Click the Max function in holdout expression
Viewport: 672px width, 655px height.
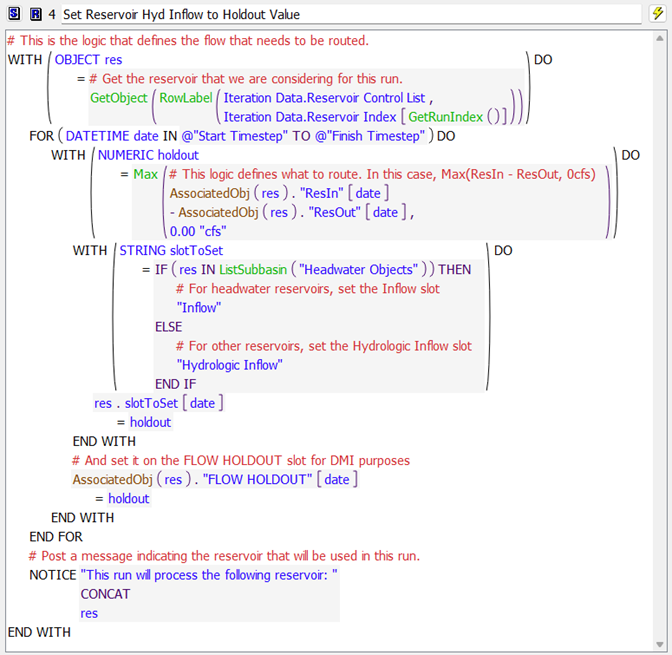tap(146, 174)
